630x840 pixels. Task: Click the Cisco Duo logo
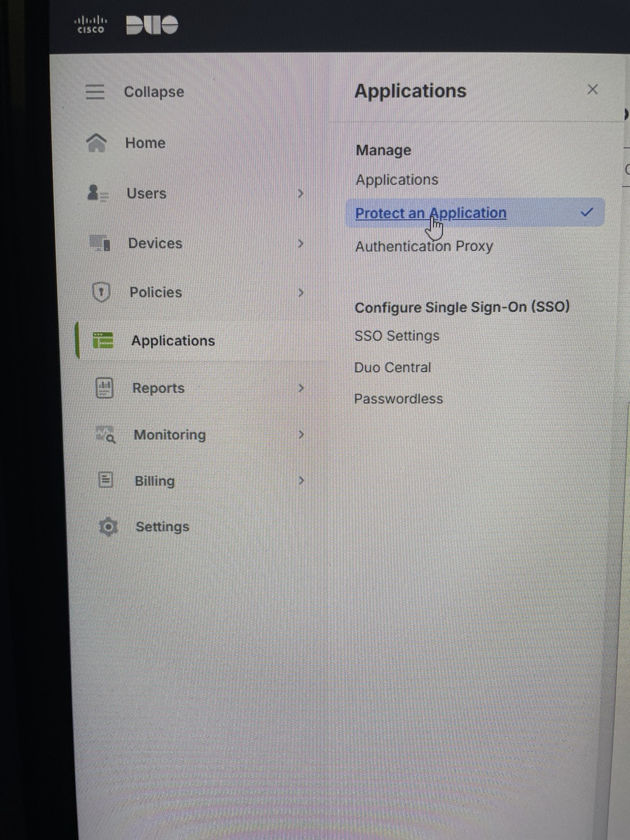[126, 24]
